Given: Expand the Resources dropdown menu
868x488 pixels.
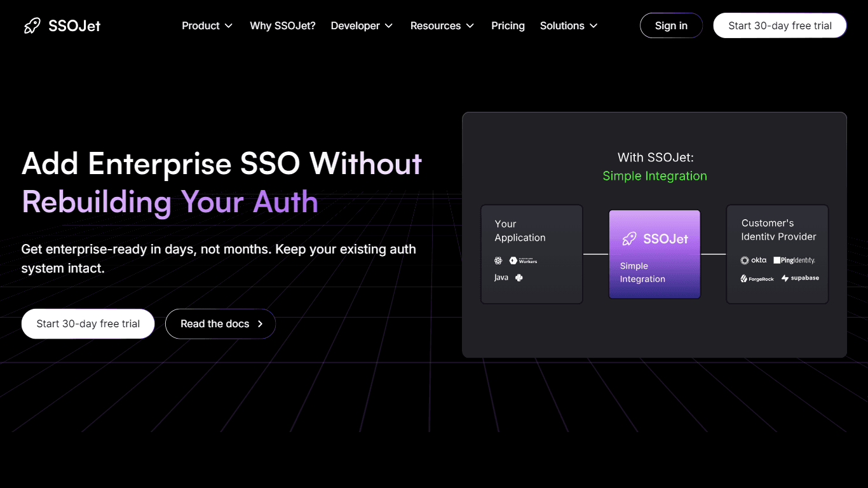Looking at the screenshot, I should (442, 26).
